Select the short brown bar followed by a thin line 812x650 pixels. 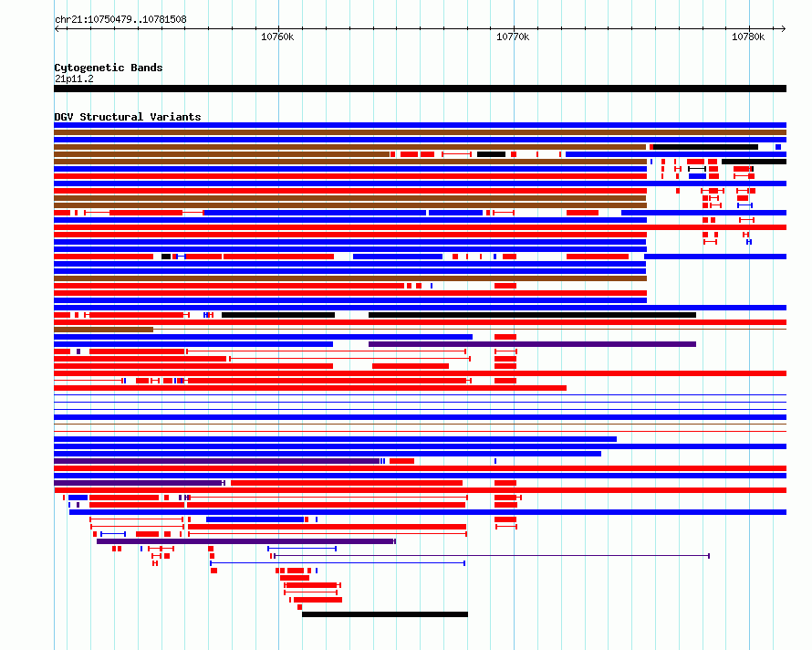click(104, 330)
